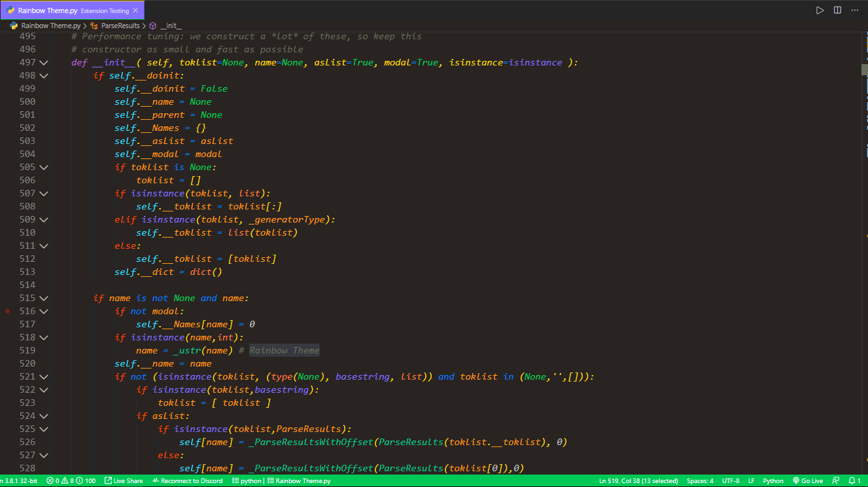Toggle the breakpoint at line 516
The height and width of the screenshot is (487, 868).
pyautogui.click(x=7, y=311)
